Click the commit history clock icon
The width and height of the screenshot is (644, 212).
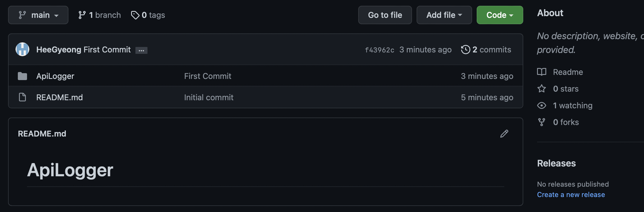(465, 50)
